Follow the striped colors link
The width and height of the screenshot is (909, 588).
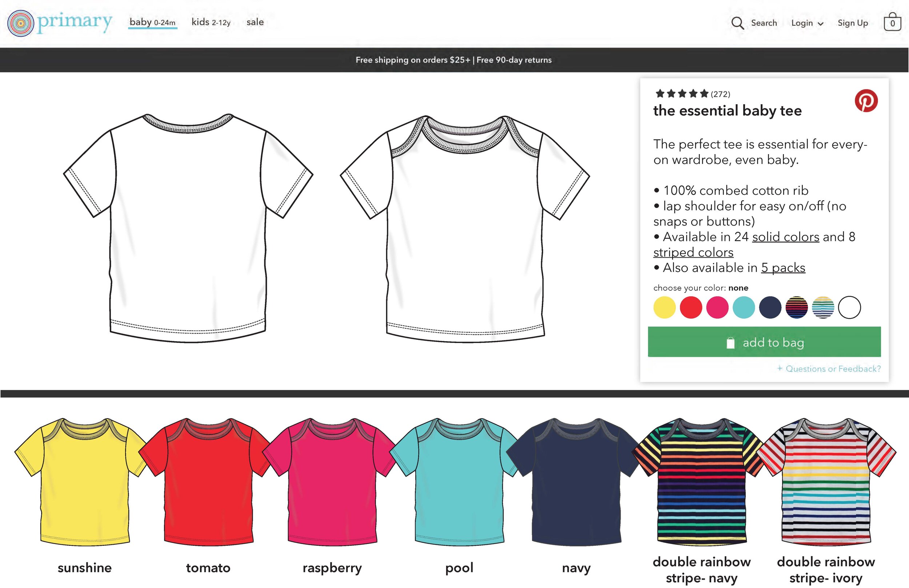click(x=693, y=252)
